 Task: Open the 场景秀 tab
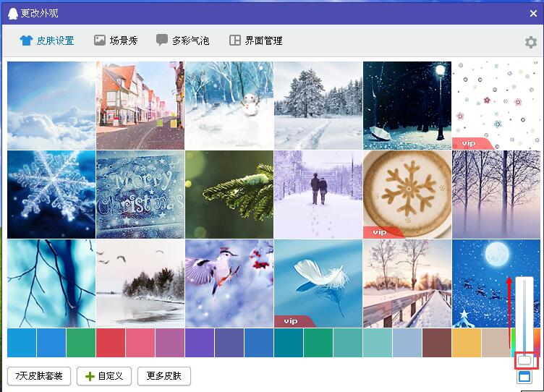116,41
